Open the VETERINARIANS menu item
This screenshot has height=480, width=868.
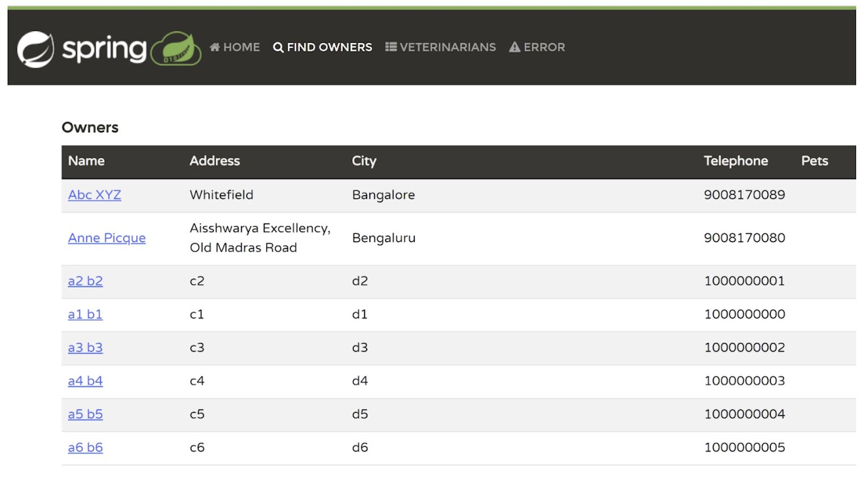441,47
